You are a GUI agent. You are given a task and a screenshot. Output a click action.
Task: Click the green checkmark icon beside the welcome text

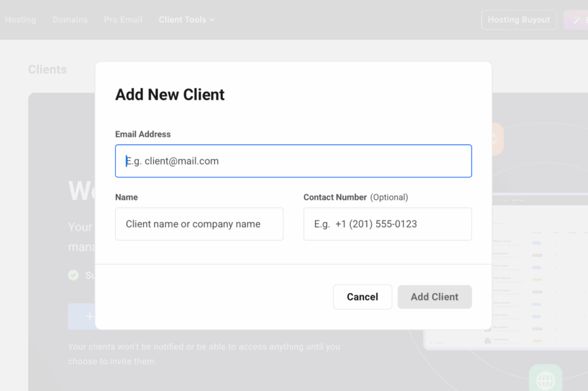tap(73, 275)
